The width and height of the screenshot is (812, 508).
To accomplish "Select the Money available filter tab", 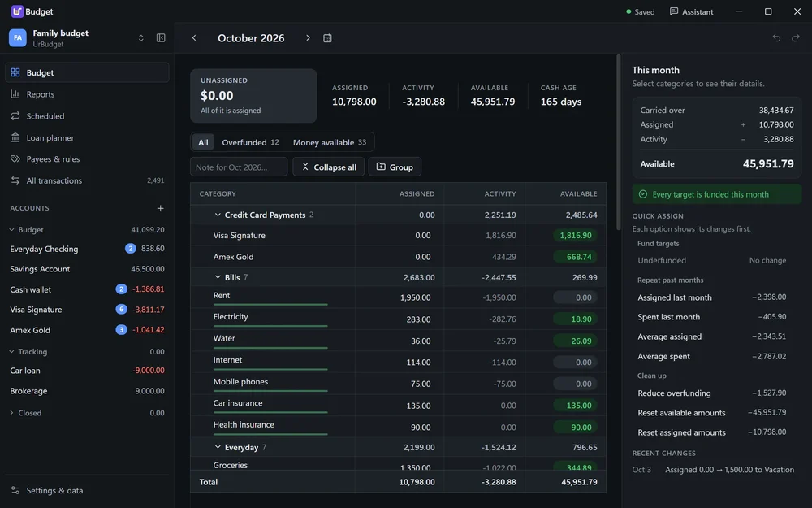I will click(x=330, y=142).
